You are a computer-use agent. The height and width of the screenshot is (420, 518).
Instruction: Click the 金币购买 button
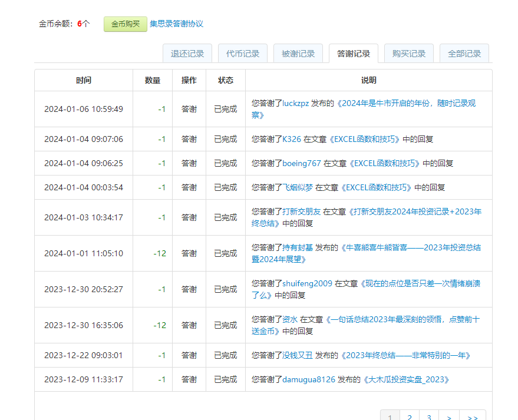click(x=125, y=24)
